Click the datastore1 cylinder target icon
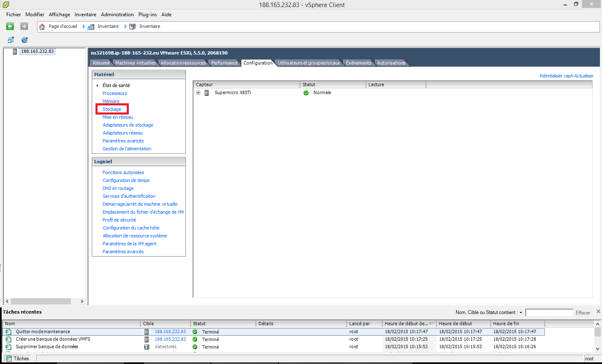Screen dimensions: 602x364 point(147,347)
